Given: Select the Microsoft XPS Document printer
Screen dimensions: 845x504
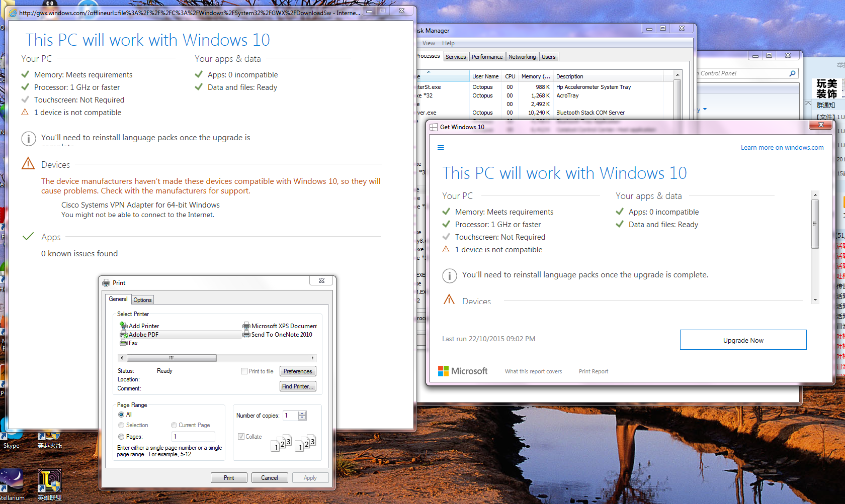Looking at the screenshot, I should pos(280,326).
